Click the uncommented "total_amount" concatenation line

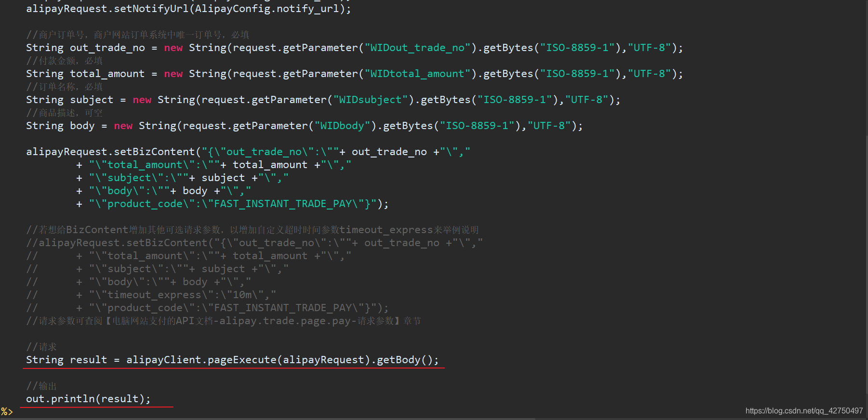pyautogui.click(x=214, y=165)
